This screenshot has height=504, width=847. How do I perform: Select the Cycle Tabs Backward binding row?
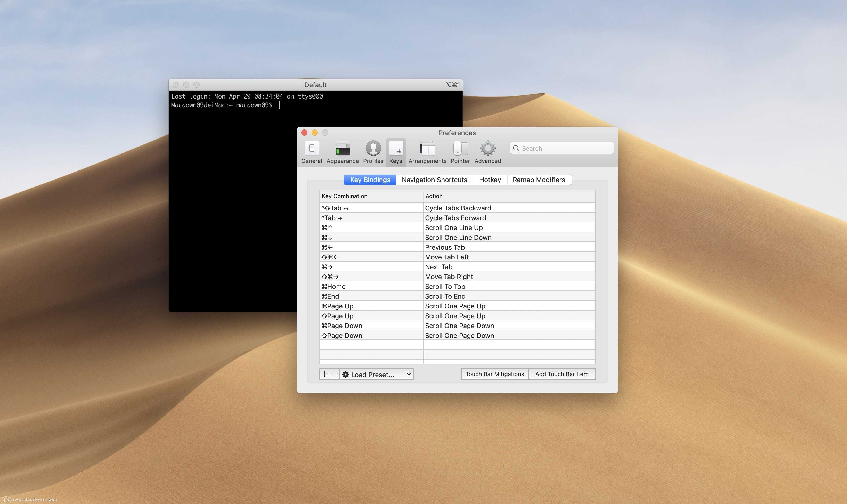click(457, 208)
